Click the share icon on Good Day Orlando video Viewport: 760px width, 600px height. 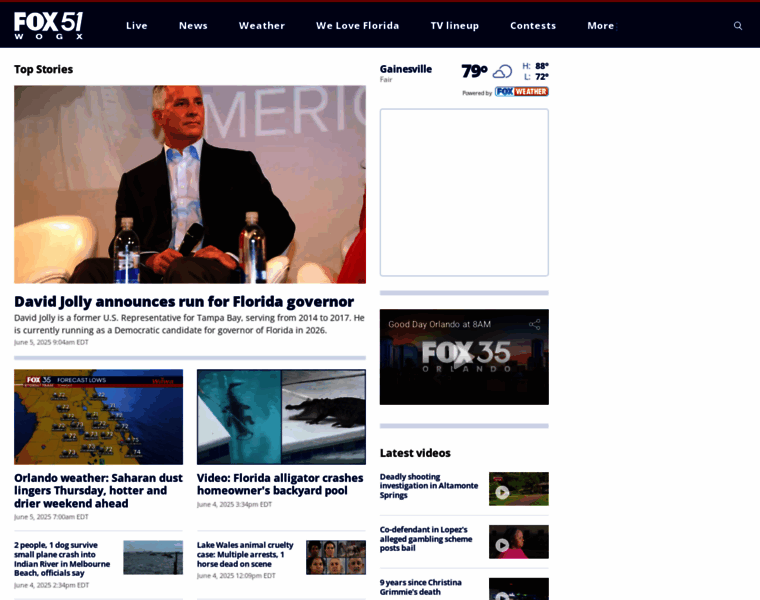534,324
